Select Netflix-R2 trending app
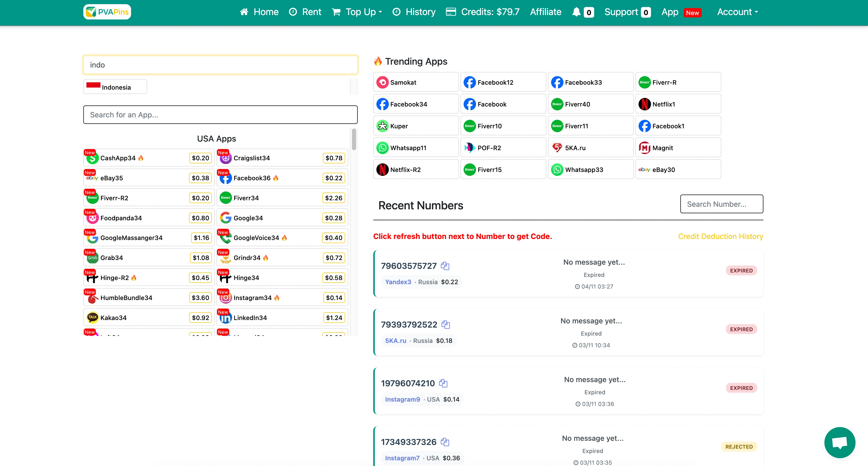Image resolution: width=868 pixels, height=466 pixels. (416, 169)
